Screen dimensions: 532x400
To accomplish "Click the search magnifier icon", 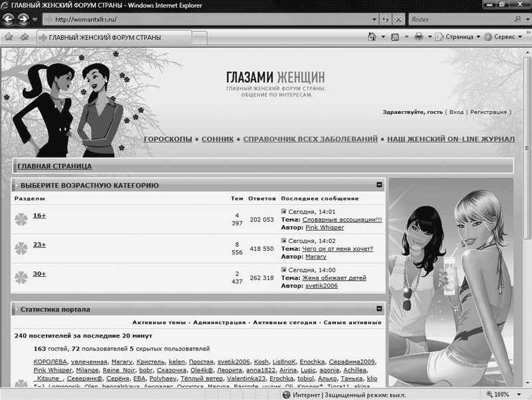I will (517, 19).
